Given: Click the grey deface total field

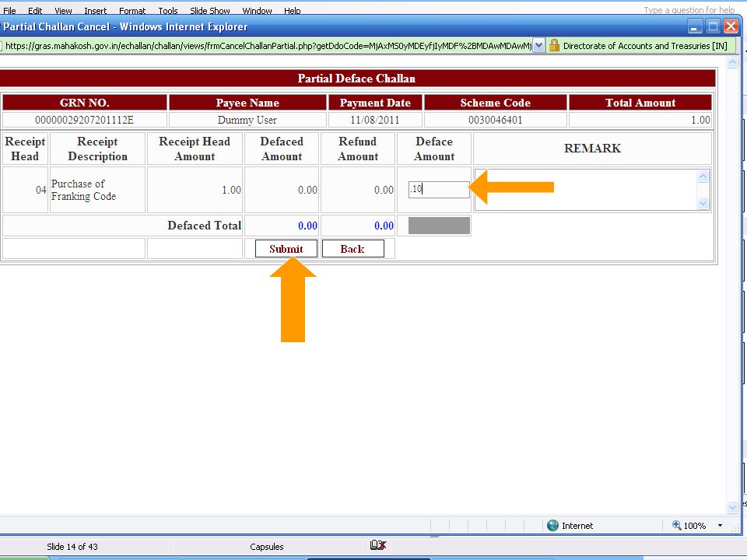Looking at the screenshot, I should pyautogui.click(x=439, y=226).
